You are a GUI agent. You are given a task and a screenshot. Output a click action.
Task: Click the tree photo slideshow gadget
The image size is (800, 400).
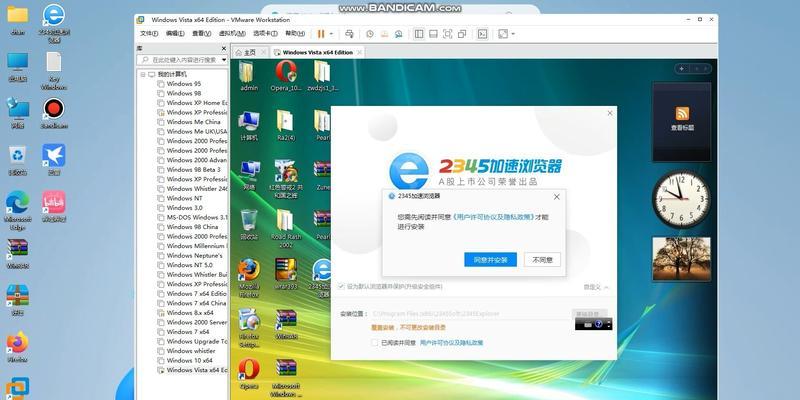682,259
